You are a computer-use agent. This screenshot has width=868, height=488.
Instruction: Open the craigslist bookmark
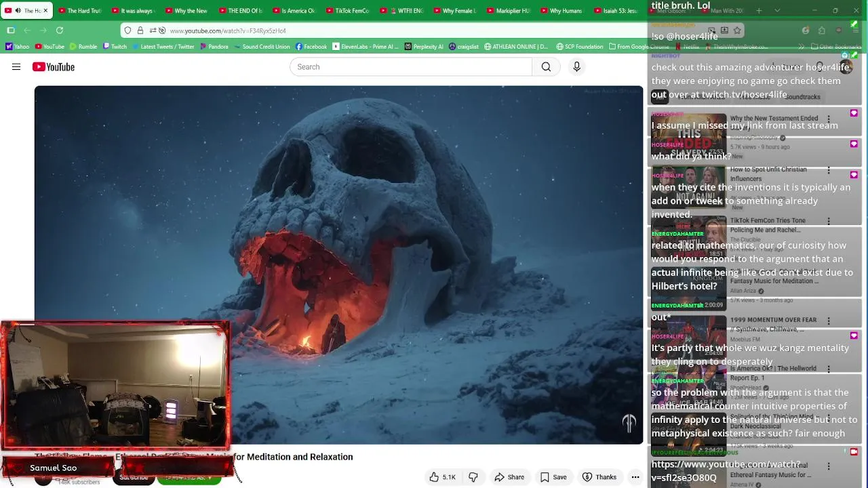pos(463,47)
